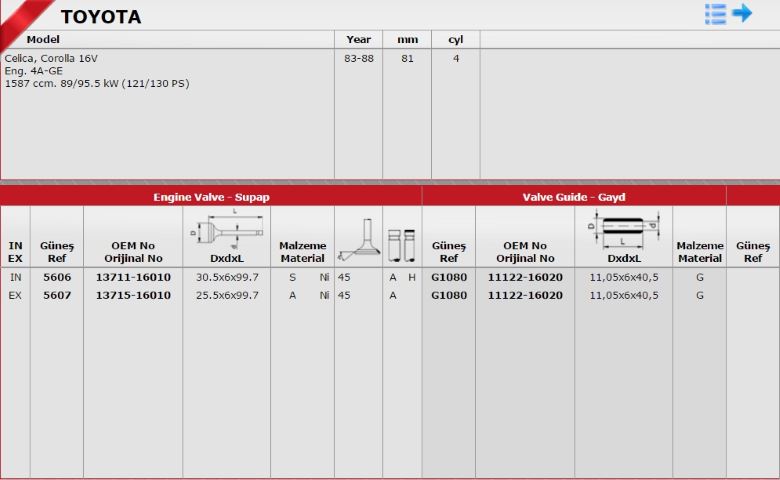Click first Güneş Ref header in valve section
This screenshot has width=780, height=480.
[57, 252]
